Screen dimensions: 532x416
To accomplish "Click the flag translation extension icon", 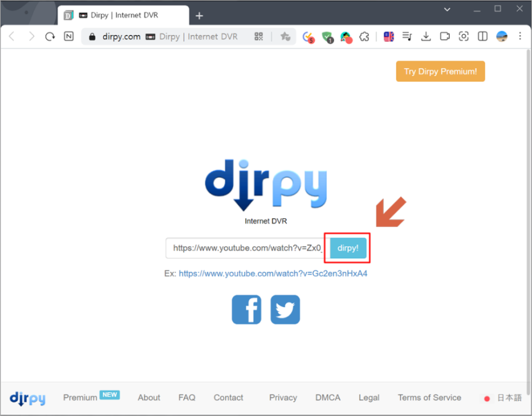I will (389, 36).
